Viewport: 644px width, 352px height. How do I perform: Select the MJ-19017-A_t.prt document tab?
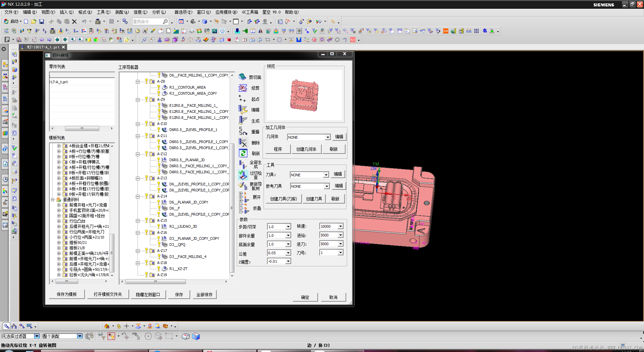[43, 47]
